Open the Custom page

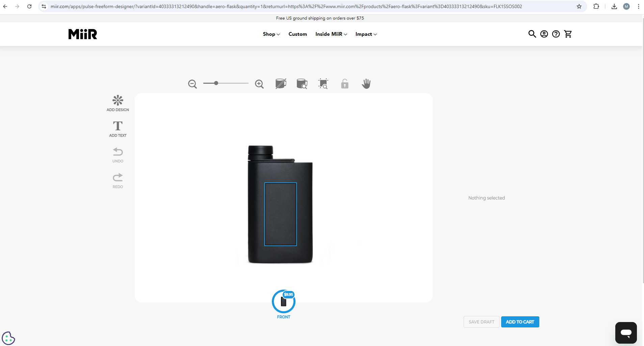pos(298,34)
